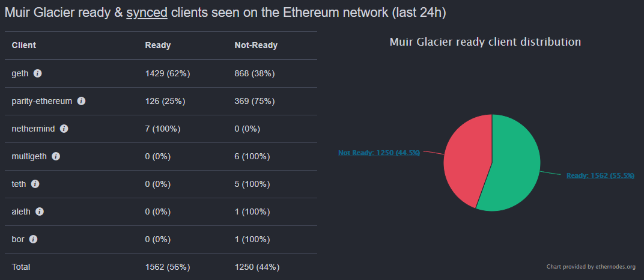The width and height of the screenshot is (644, 280).
Task: Open the info icon beside aleth
Action: [x=40, y=212]
